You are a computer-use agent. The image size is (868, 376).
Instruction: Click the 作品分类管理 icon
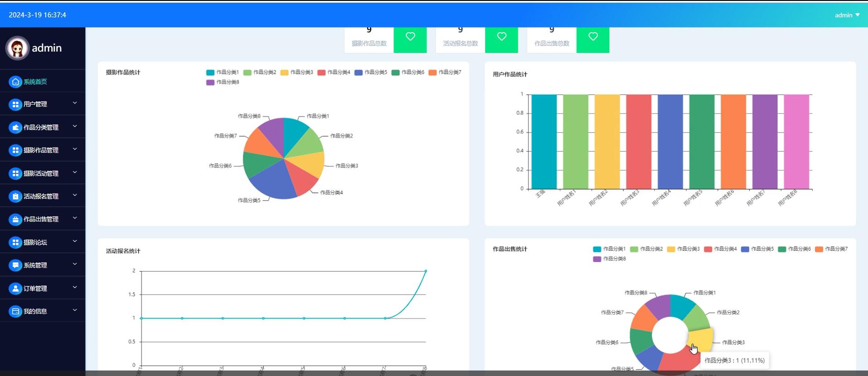coord(15,128)
